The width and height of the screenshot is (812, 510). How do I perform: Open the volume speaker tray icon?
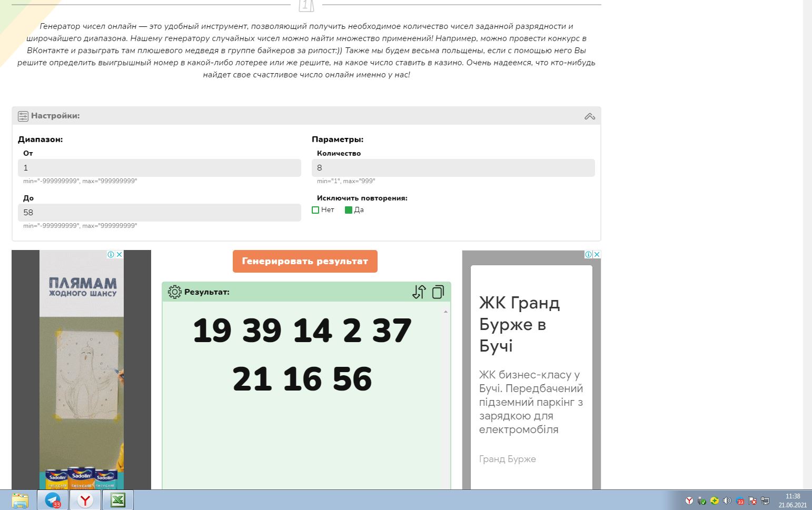click(727, 501)
